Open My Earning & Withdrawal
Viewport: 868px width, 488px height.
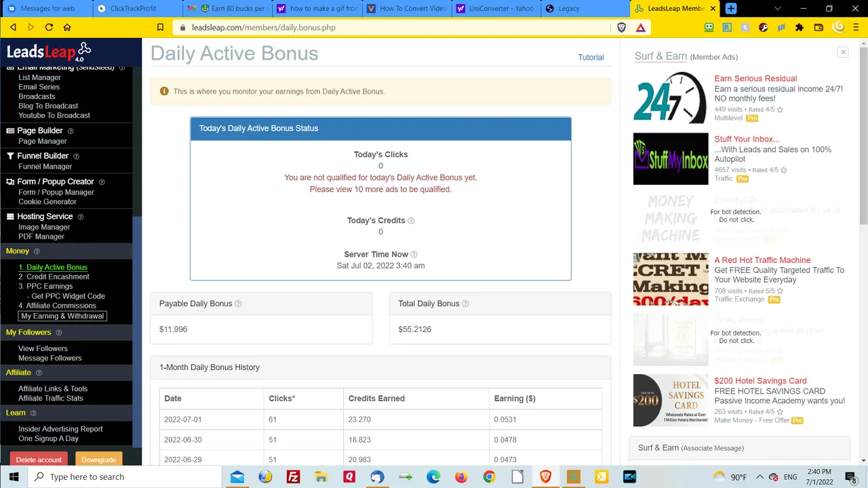tap(62, 316)
